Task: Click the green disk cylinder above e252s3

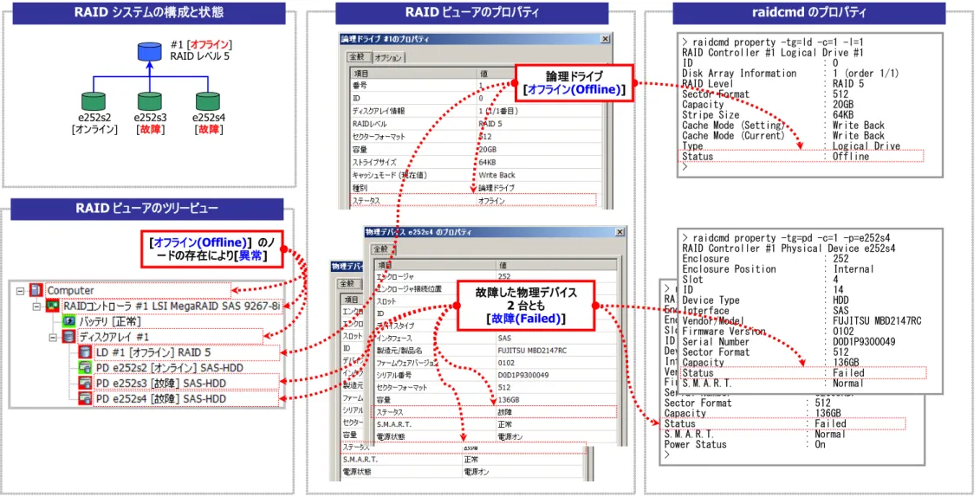Action: (x=149, y=101)
